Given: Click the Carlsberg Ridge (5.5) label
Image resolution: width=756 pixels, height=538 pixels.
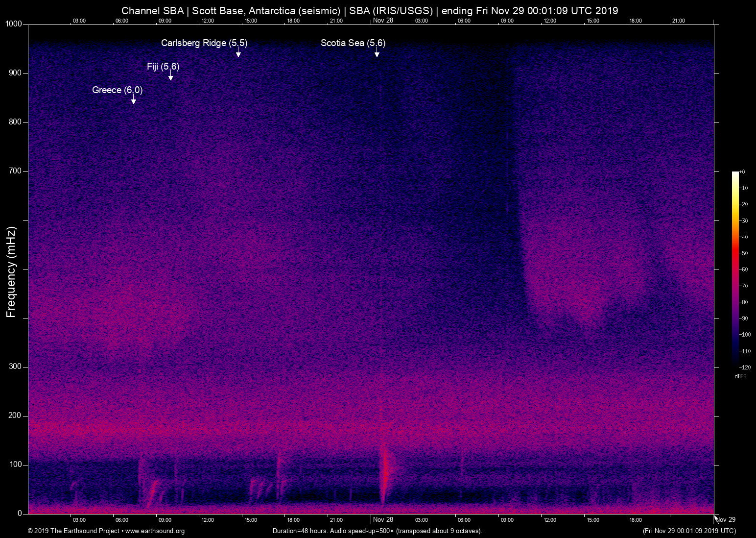Looking at the screenshot, I should click(x=204, y=43).
